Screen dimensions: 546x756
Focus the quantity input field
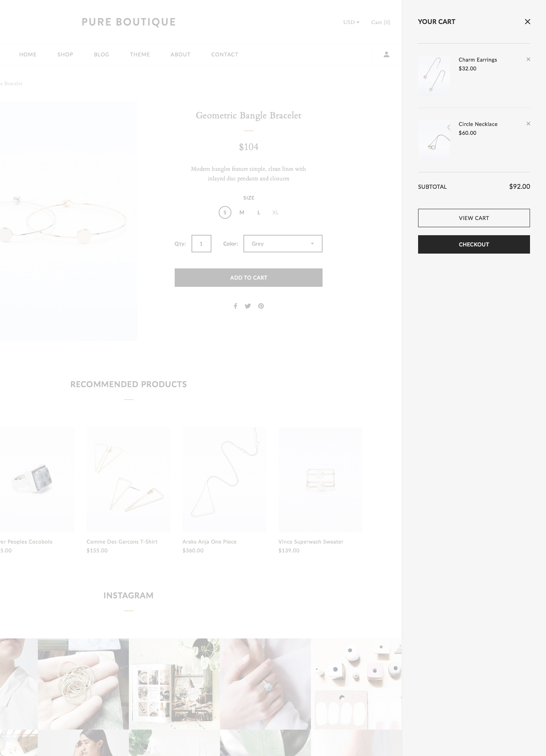pyautogui.click(x=201, y=244)
